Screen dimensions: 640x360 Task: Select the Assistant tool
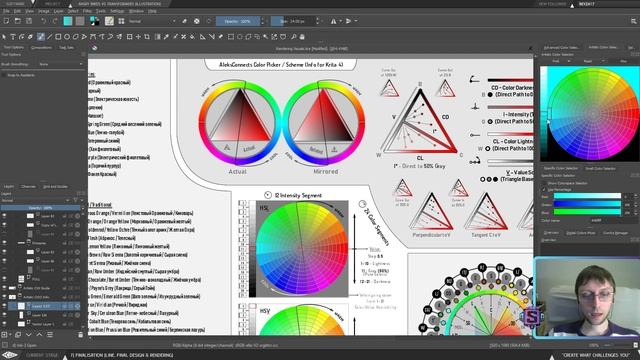(202, 37)
